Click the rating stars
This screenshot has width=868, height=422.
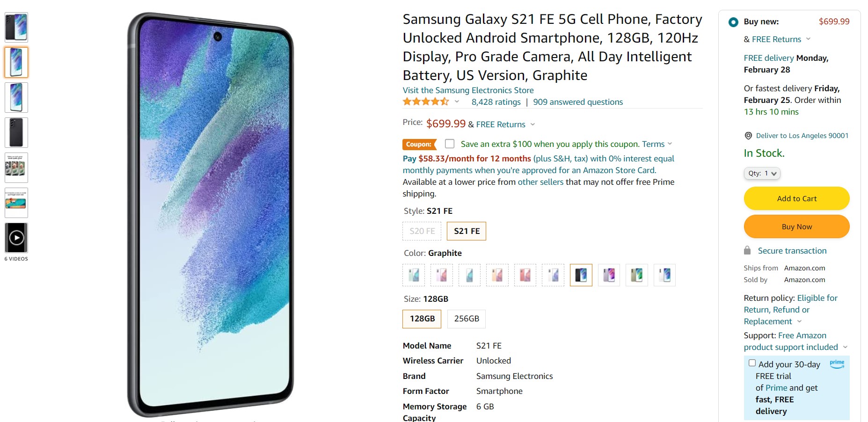[x=426, y=102]
